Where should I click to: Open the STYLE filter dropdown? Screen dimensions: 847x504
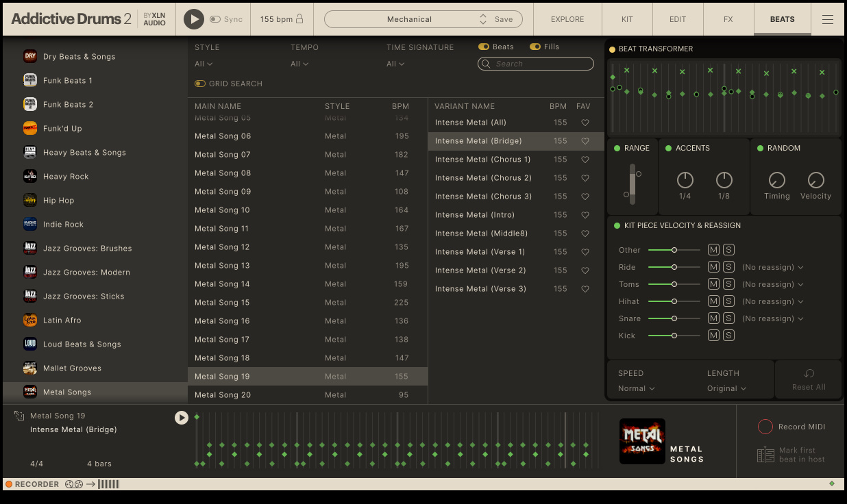[204, 64]
